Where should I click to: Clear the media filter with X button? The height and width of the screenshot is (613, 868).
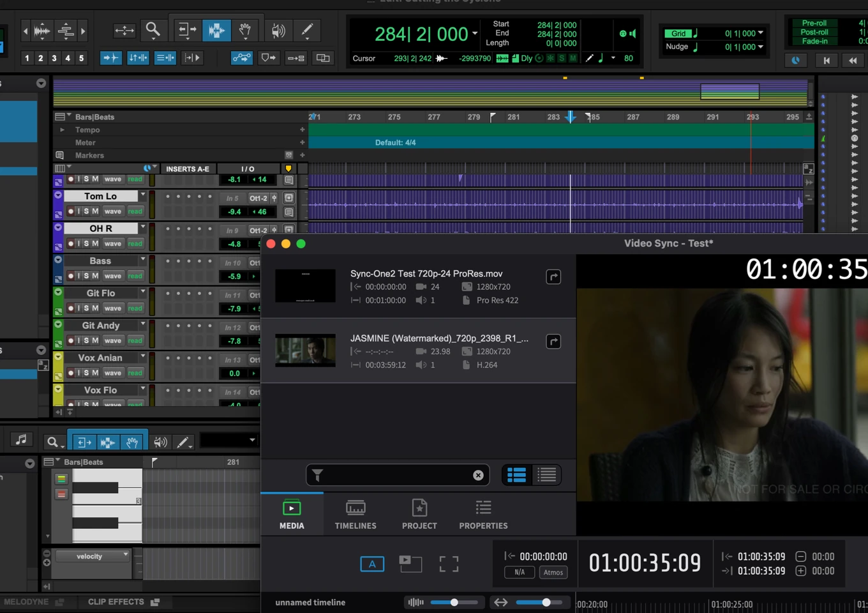click(478, 475)
